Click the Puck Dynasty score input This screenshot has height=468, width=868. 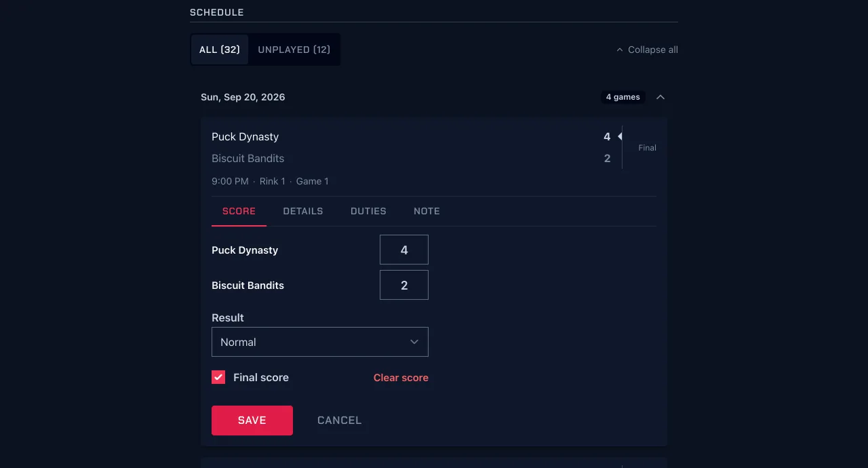click(x=404, y=250)
